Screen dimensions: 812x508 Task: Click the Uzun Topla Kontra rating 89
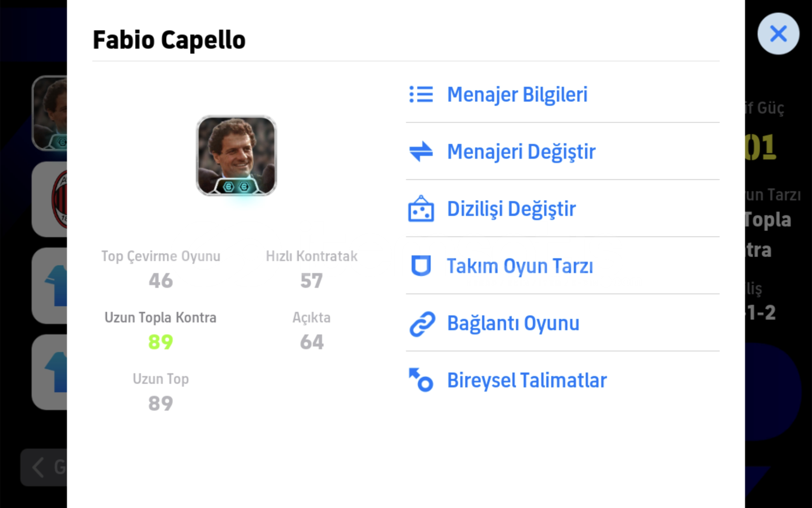coord(161,342)
